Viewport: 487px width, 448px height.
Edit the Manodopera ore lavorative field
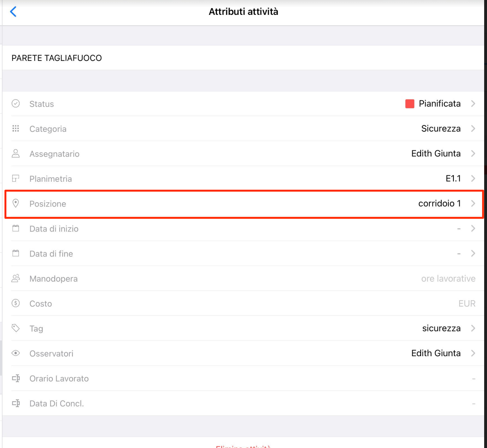coord(448,279)
